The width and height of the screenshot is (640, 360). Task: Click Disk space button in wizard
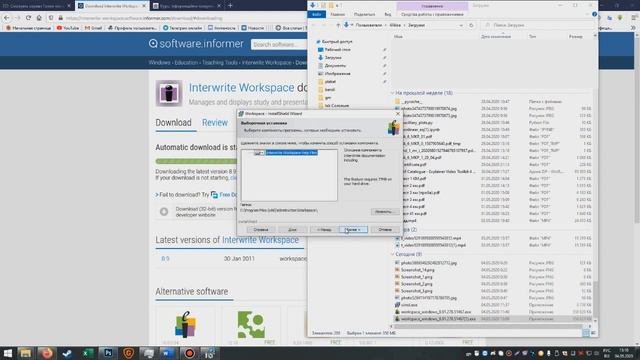coord(292,229)
